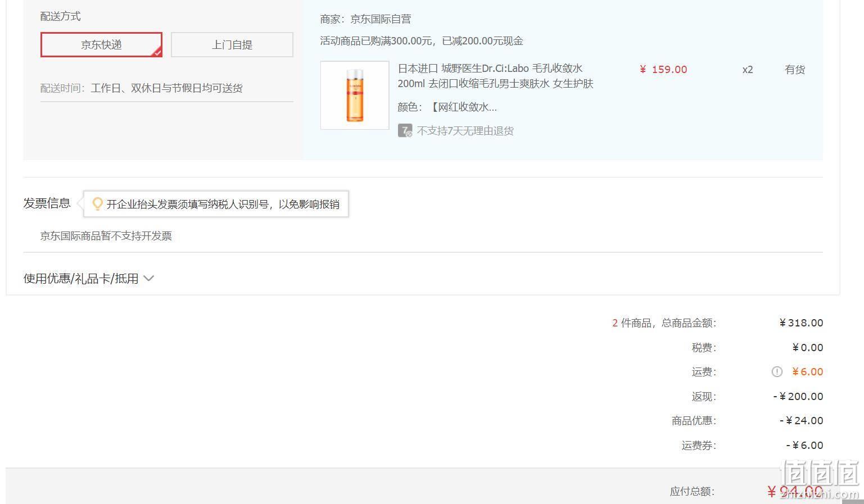Choose 上门自提 pickup option

click(x=232, y=45)
